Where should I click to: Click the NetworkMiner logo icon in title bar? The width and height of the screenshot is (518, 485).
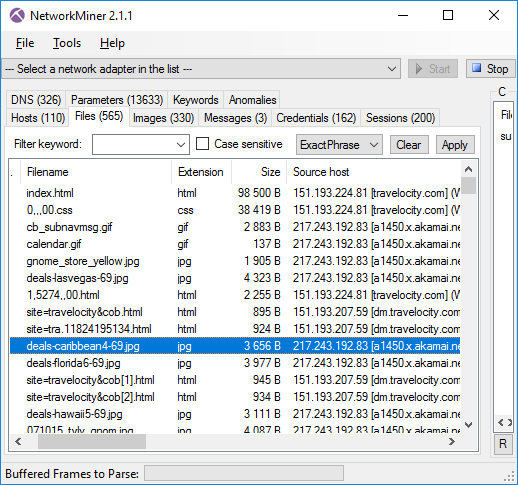point(17,15)
